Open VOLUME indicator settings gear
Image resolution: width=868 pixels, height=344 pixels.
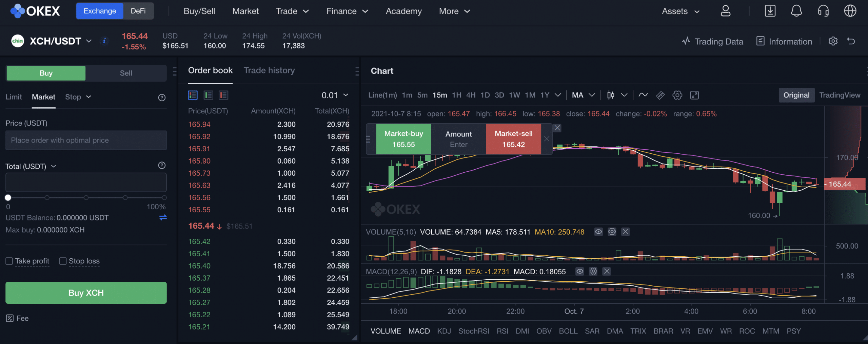point(612,232)
